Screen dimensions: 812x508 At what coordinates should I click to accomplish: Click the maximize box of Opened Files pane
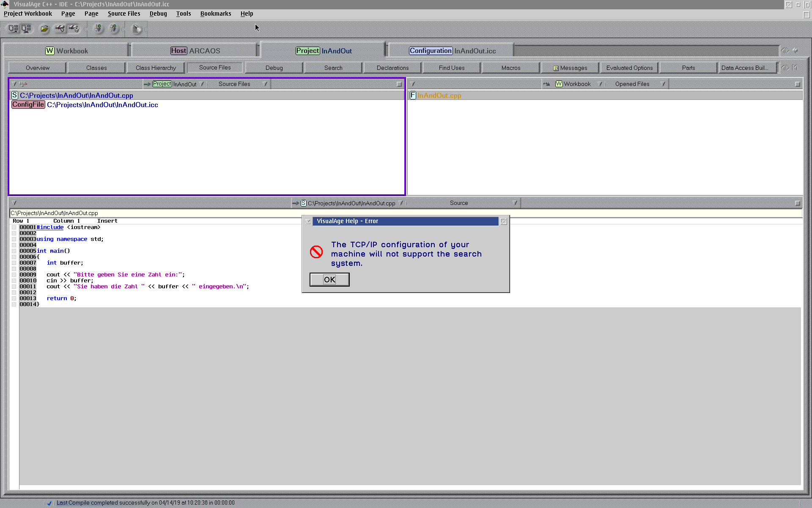click(x=797, y=84)
